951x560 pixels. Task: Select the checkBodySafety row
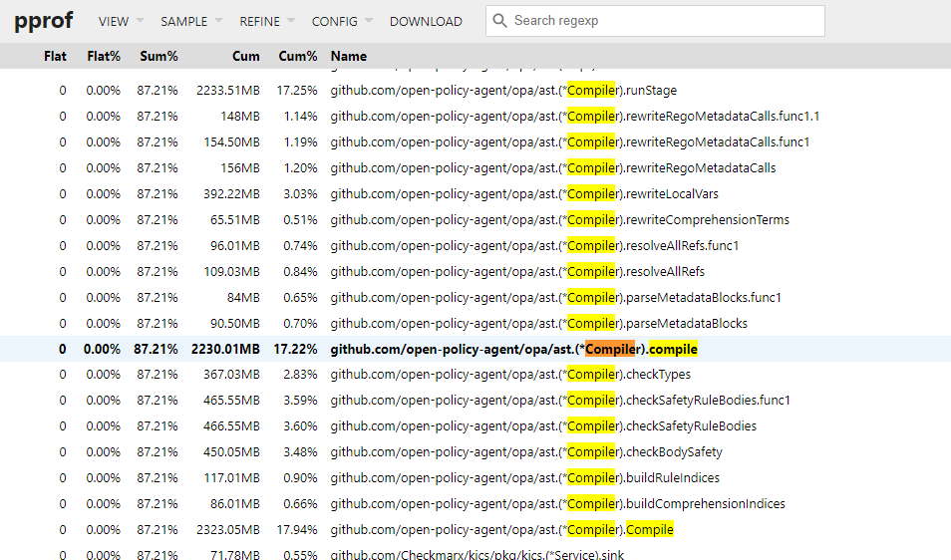pyautogui.click(x=475, y=452)
